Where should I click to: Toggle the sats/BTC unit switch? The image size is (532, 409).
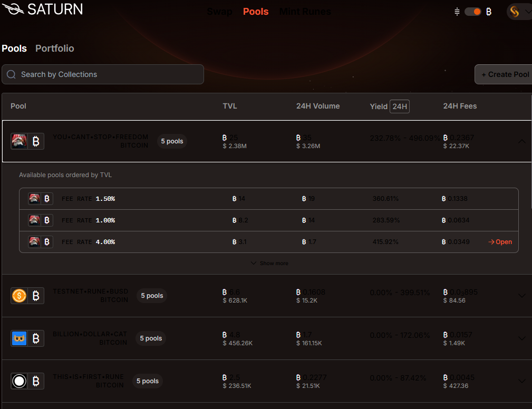(472, 12)
